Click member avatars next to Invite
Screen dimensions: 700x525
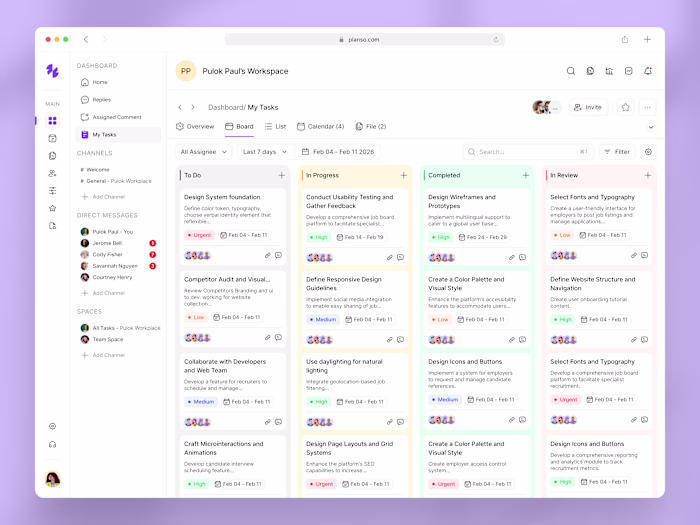tap(547, 107)
